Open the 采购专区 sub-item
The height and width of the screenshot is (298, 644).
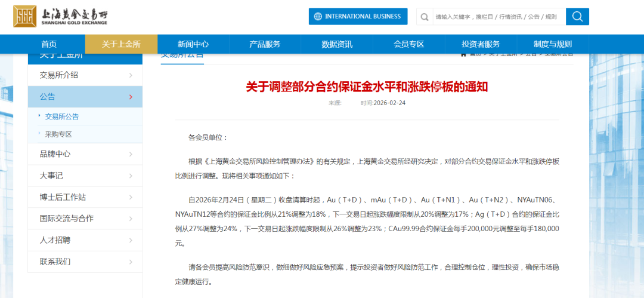coord(58,134)
